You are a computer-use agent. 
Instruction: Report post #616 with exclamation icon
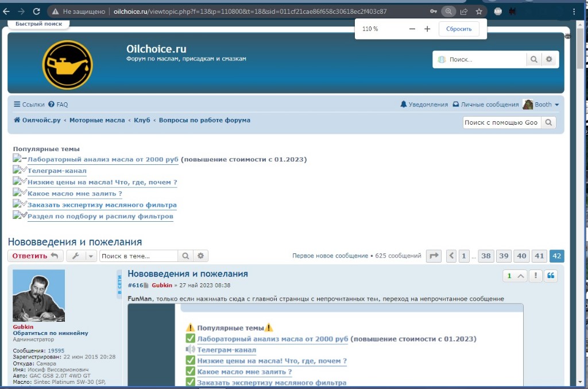tap(536, 276)
